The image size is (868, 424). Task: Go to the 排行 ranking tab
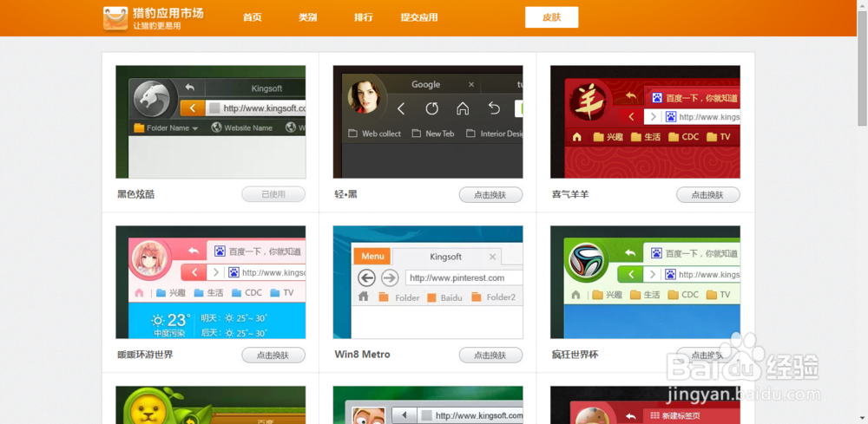click(x=364, y=17)
